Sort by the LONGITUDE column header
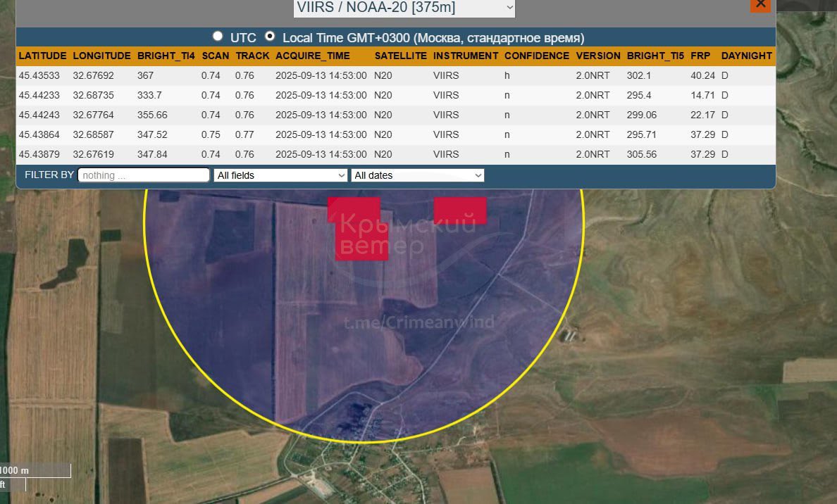Viewport: 837px width, 504px height. [101, 56]
